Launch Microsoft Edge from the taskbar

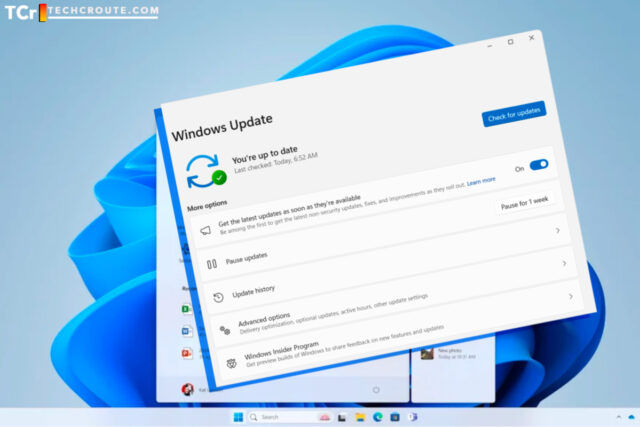(378, 417)
